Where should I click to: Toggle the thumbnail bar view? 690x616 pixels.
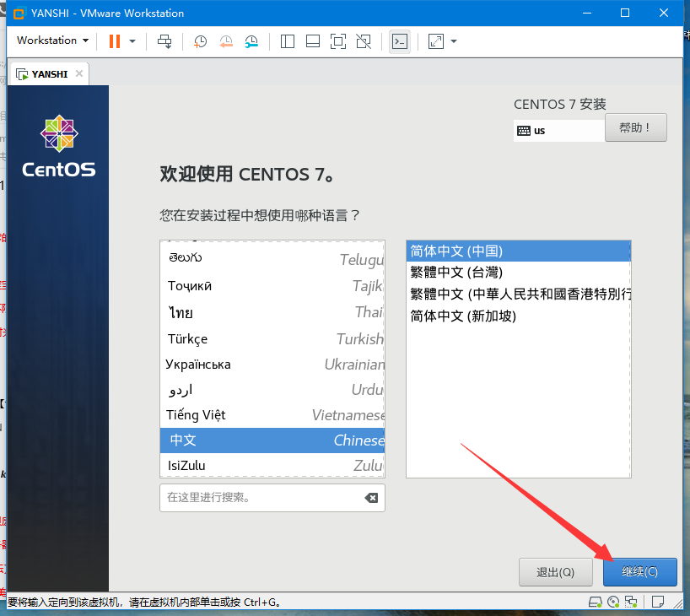312,41
